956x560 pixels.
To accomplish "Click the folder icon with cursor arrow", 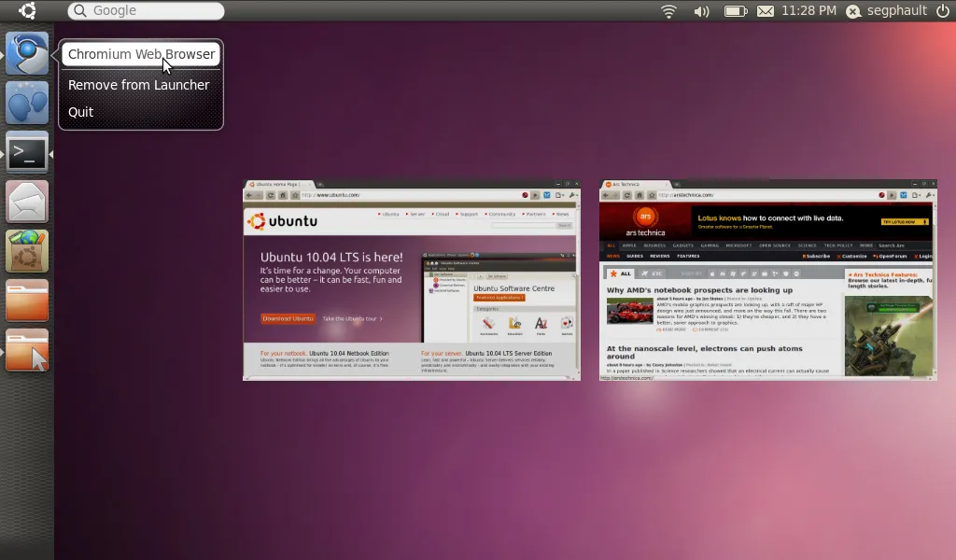I will click(27, 350).
